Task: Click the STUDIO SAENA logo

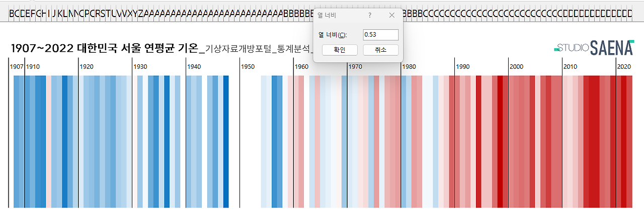Action: 594,48
